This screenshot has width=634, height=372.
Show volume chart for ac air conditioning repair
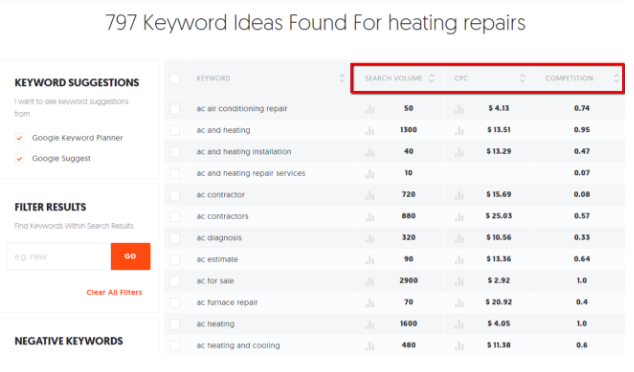tap(370, 109)
